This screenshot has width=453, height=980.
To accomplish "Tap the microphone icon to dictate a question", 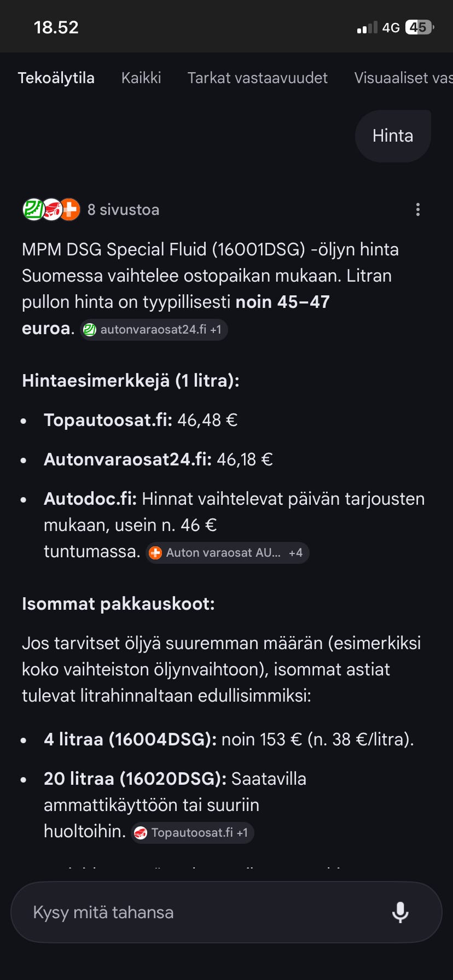I will pos(401,912).
